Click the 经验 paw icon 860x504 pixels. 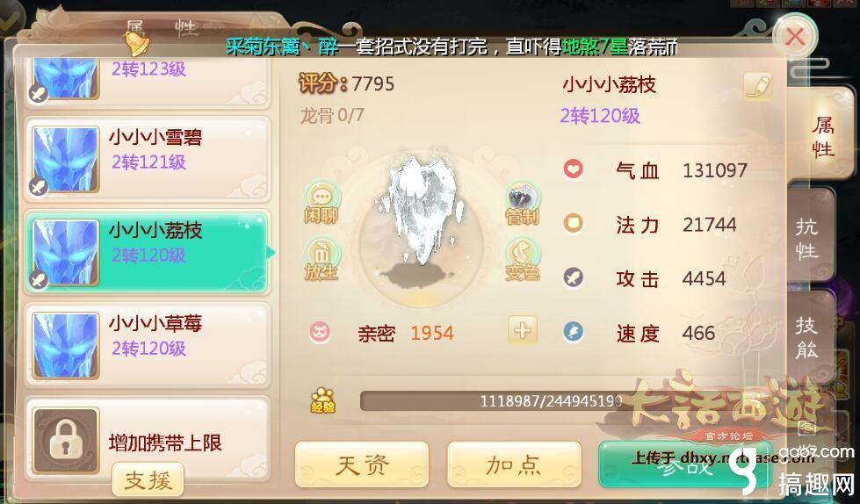(x=322, y=400)
